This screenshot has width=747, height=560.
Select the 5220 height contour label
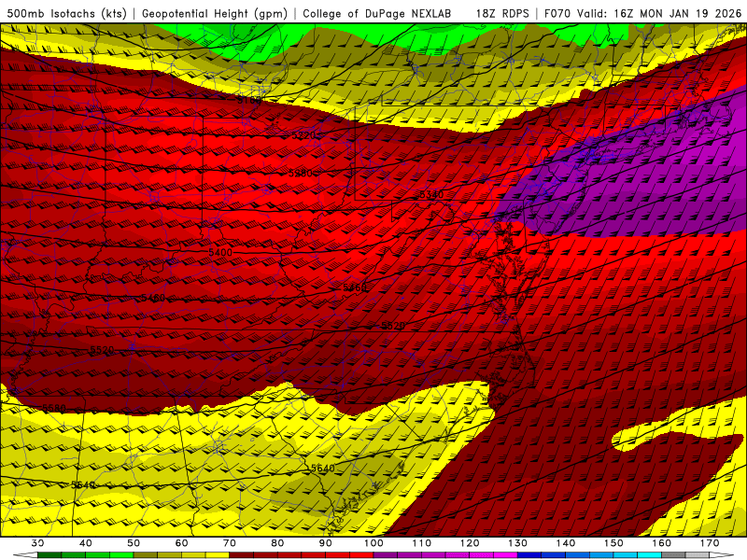coord(304,135)
